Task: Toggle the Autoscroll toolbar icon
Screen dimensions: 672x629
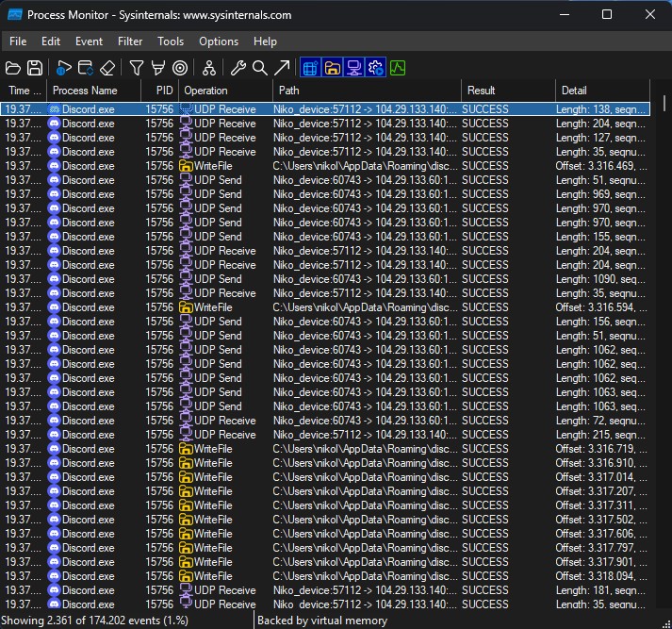Action: tap(85, 68)
